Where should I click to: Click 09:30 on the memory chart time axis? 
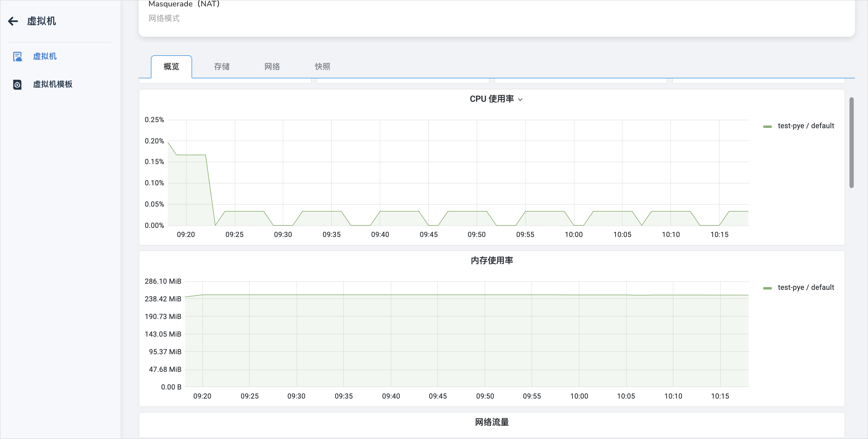click(x=297, y=396)
